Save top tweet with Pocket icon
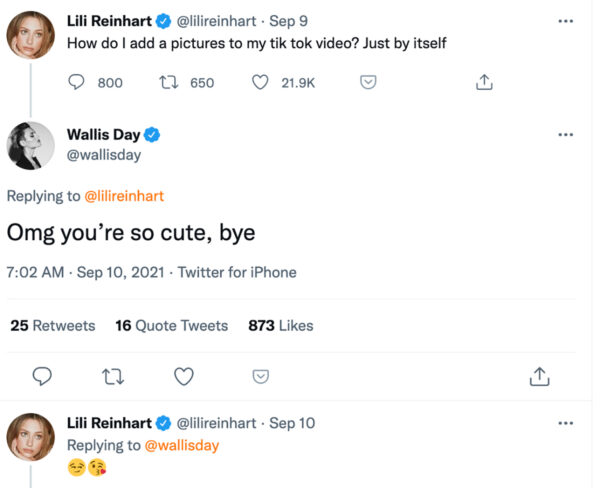 (368, 83)
